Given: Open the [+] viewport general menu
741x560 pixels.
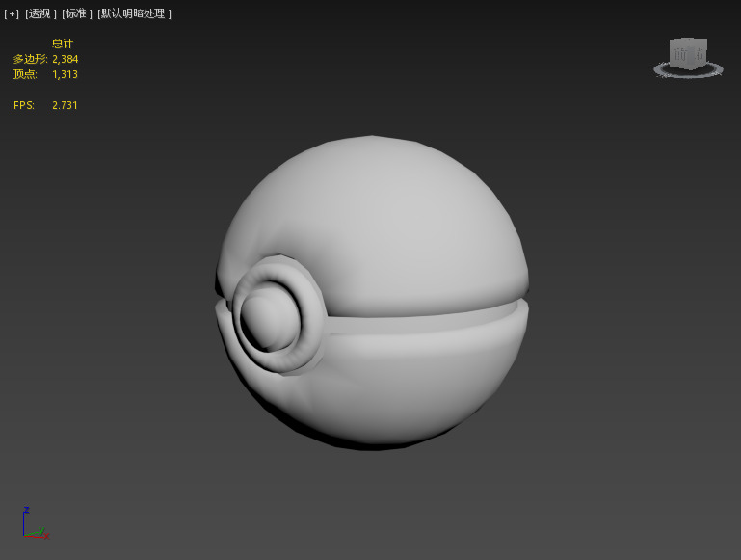Looking at the screenshot, I should tap(12, 14).
